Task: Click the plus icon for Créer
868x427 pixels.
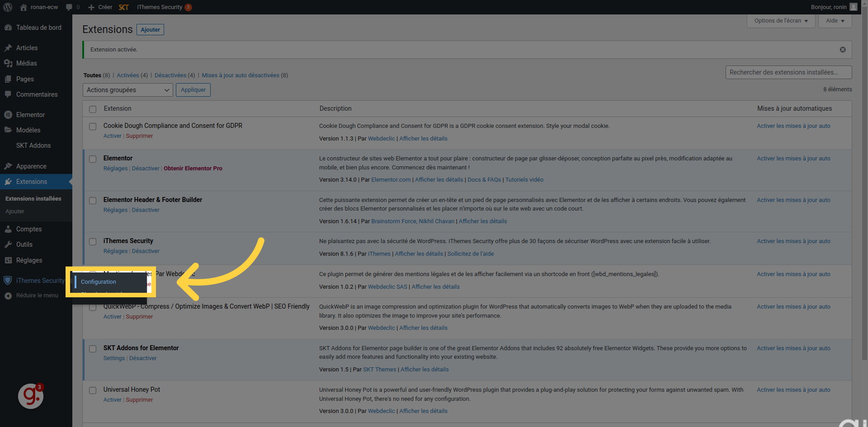Action: (91, 7)
